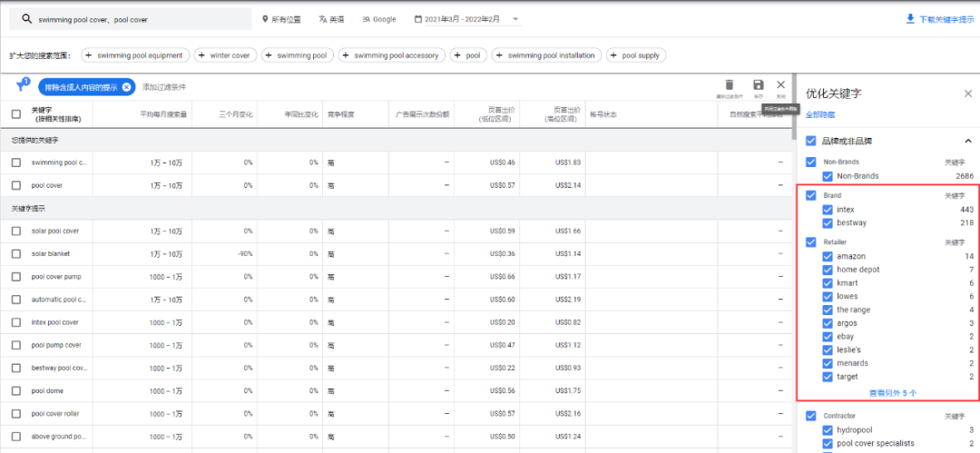
Task: Click the trash clear filters icon
Action: click(730, 84)
